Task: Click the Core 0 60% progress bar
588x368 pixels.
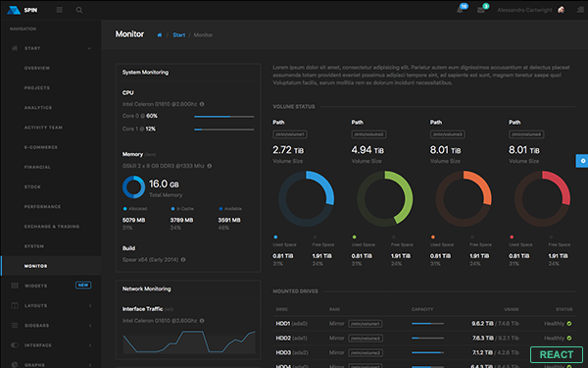Action: click(224, 117)
